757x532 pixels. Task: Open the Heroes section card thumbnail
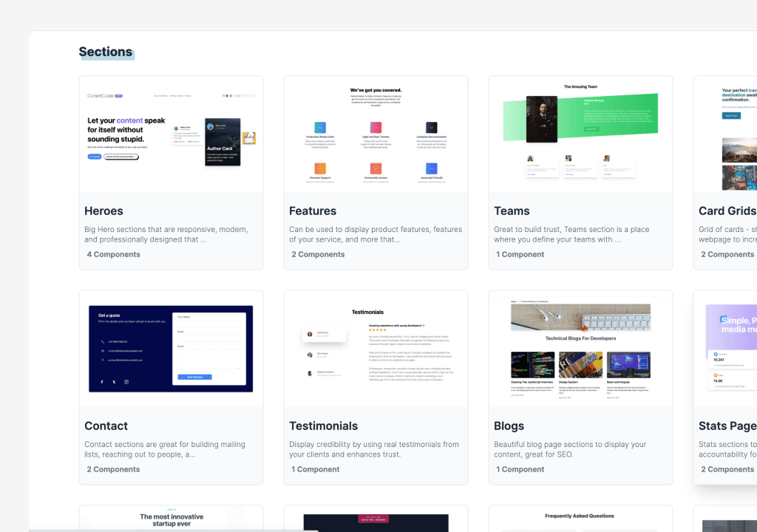(171, 134)
